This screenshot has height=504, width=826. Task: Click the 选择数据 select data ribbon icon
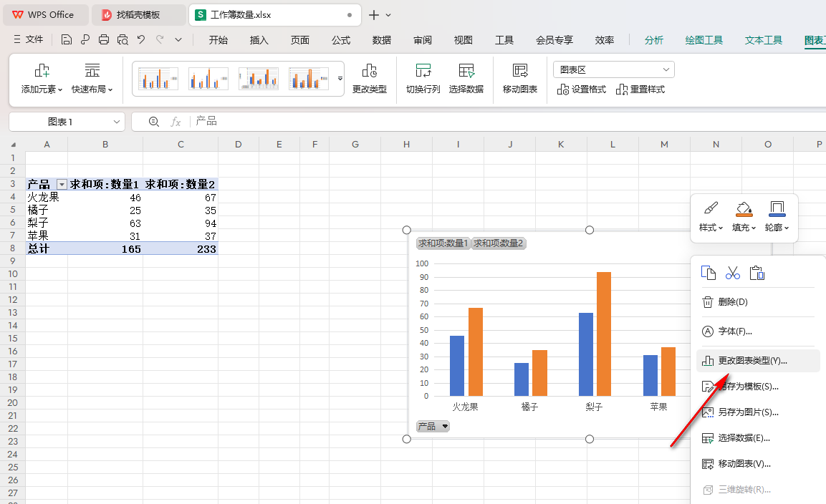pyautogui.click(x=466, y=71)
